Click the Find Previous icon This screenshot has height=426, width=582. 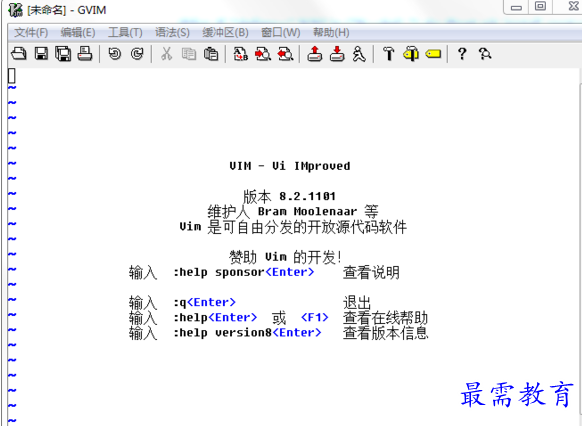pyautogui.click(x=285, y=54)
